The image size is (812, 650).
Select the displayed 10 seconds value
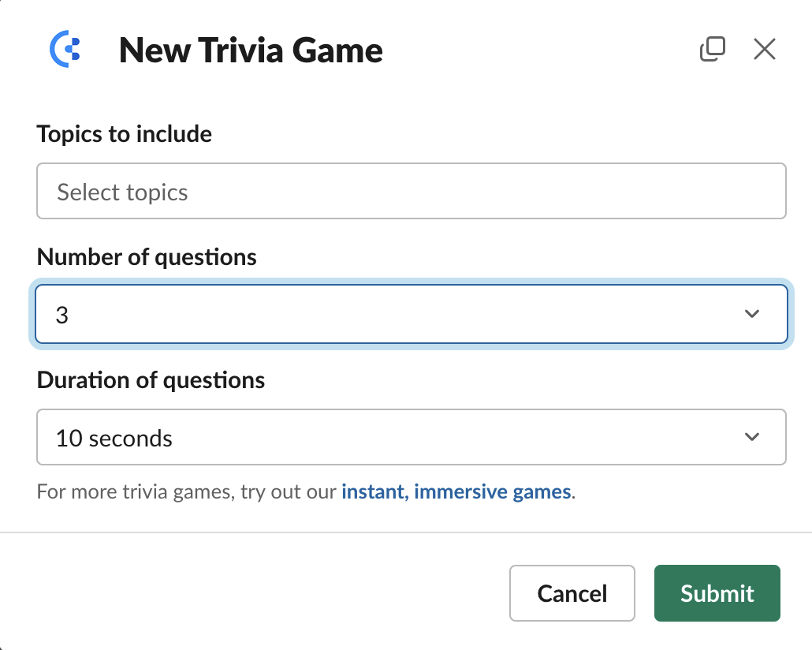click(114, 439)
